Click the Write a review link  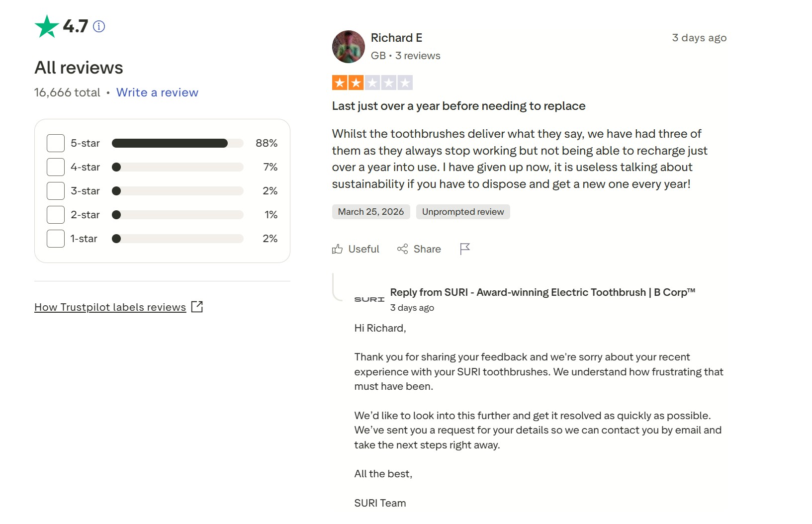click(157, 92)
